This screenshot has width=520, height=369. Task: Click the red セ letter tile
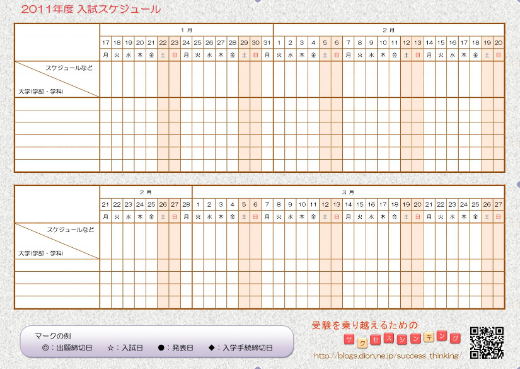376,340
